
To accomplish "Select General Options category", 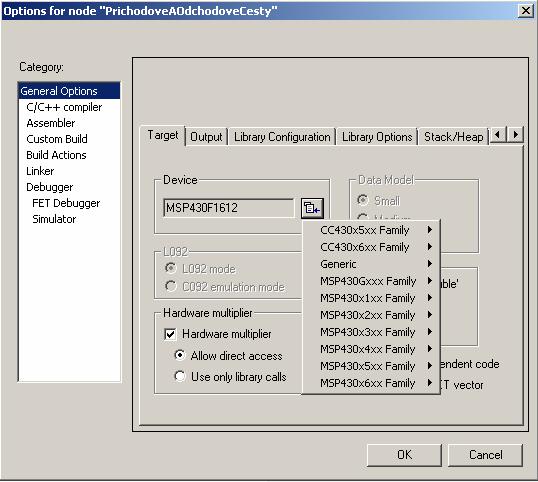I will [69, 91].
